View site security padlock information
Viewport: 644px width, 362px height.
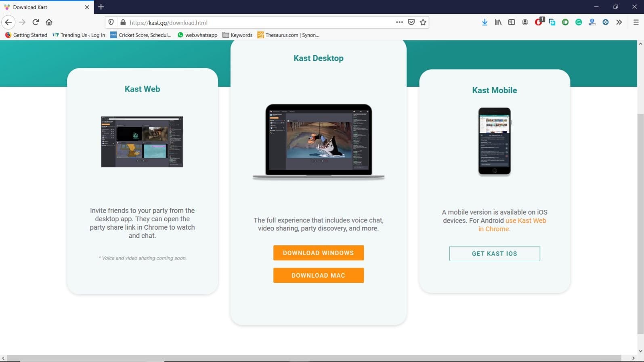[x=123, y=22]
